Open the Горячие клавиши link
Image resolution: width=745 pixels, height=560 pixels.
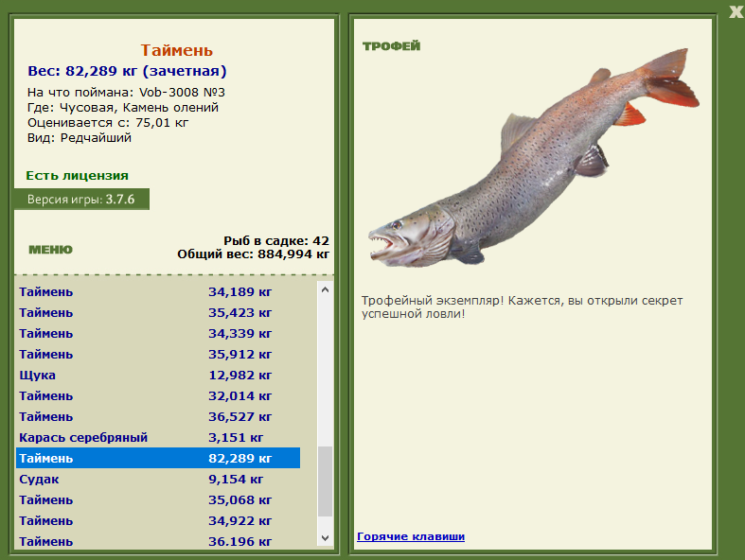(x=411, y=536)
